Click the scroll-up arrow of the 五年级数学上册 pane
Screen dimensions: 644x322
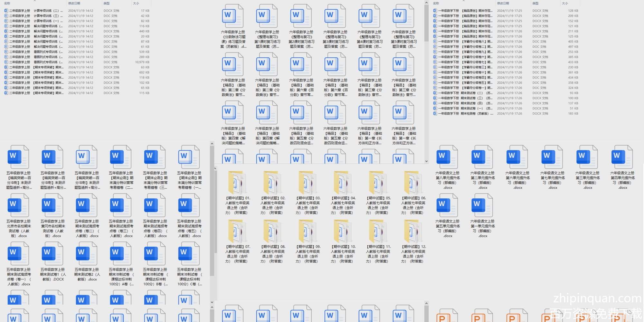point(212,144)
